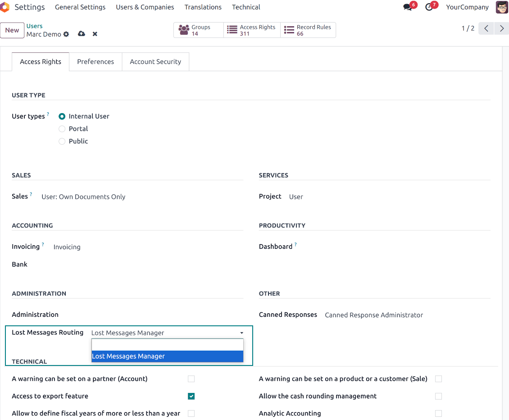
Task: Choose Lost Messages Manager option in dropdown
Action: tap(167, 356)
